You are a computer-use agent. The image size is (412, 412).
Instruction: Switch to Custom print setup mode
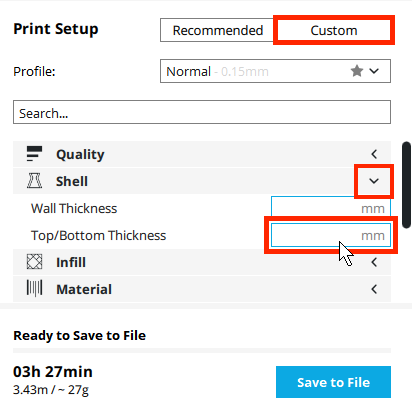(x=334, y=30)
